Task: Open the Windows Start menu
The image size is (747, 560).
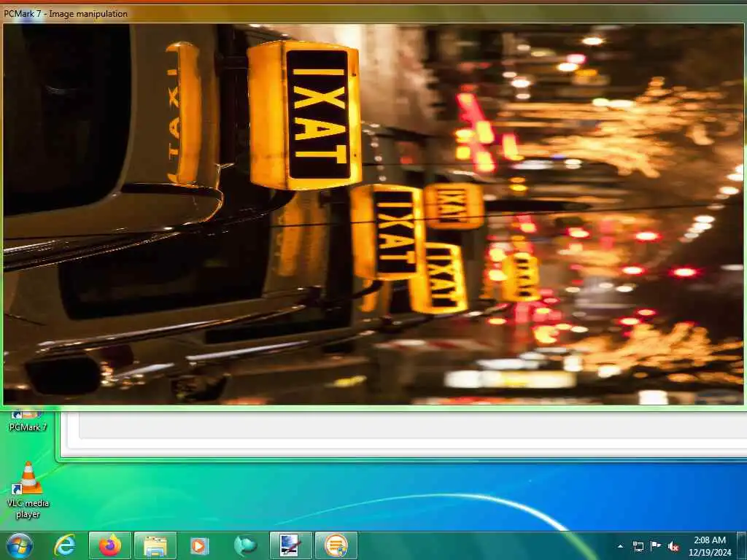Action: [19, 545]
